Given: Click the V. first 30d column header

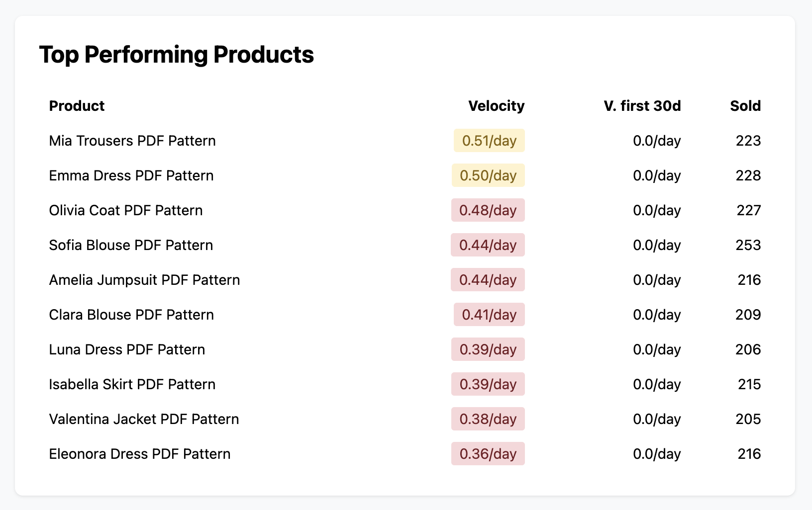Looking at the screenshot, I should (x=642, y=106).
